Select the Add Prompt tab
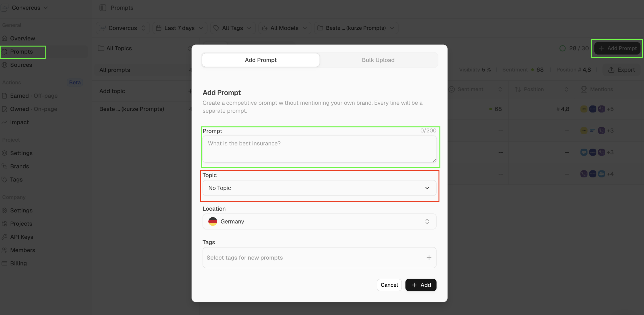The width and height of the screenshot is (644, 315). point(261,60)
